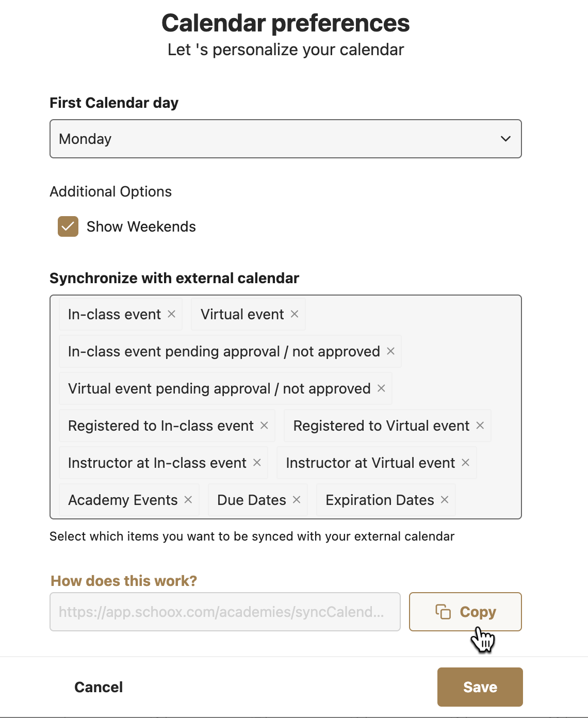Remove Registered to In-class event tag
Viewport: 588px width, 718px height.
click(x=264, y=426)
